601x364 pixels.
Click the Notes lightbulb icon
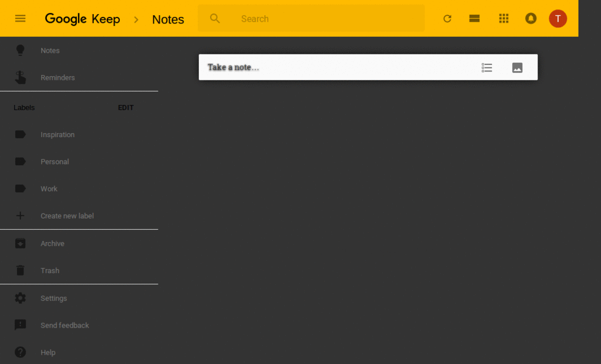(x=21, y=50)
